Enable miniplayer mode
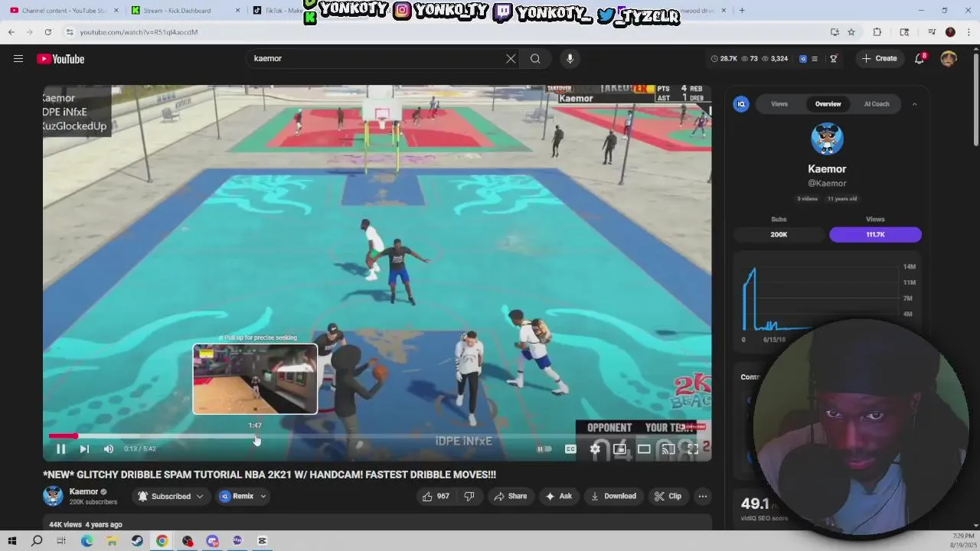This screenshot has width=980, height=551. coord(619,449)
